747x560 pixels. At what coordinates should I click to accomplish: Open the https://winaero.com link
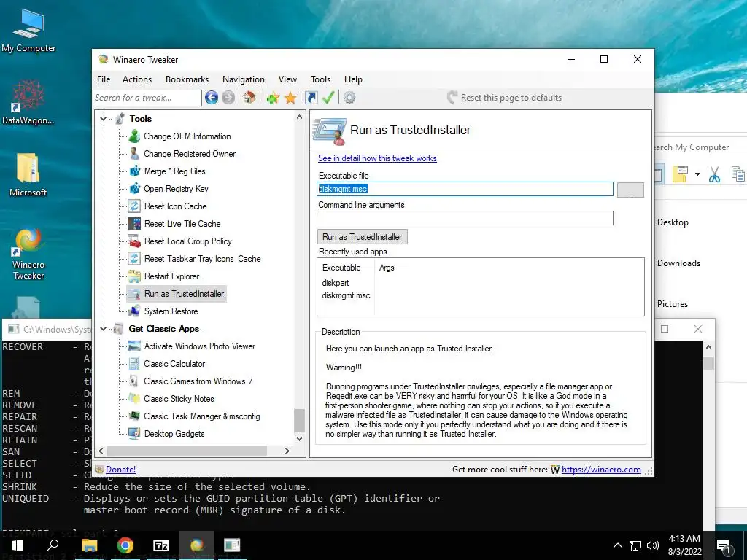[601, 470]
